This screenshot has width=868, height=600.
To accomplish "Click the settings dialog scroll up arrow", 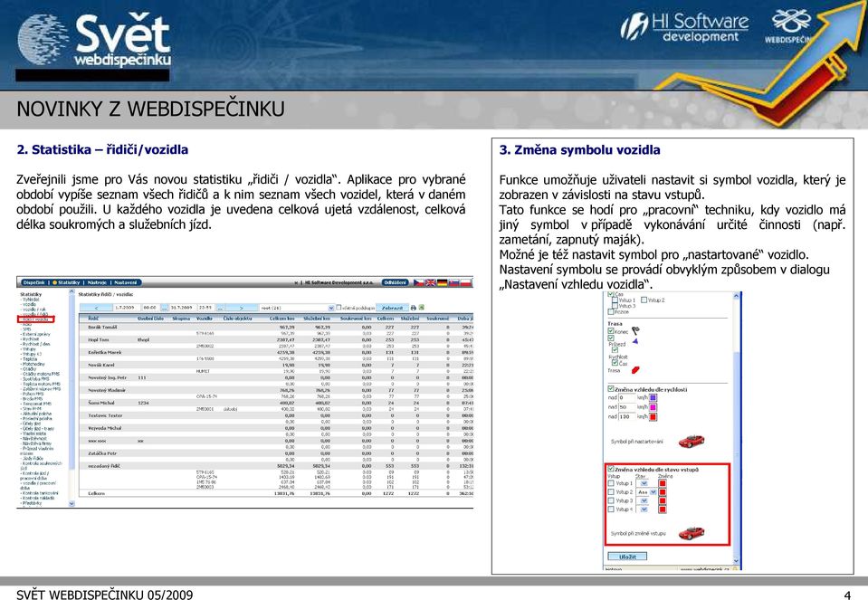I will tap(736, 296).
